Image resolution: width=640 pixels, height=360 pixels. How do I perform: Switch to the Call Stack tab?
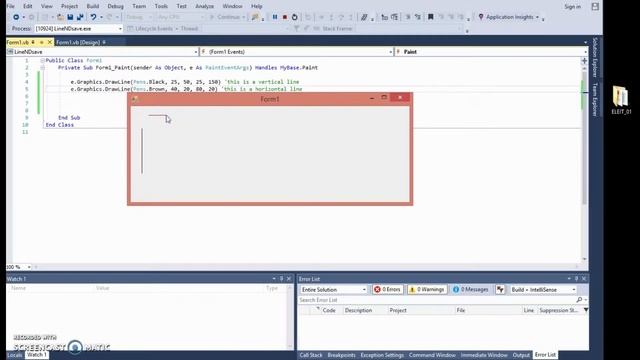tap(311, 355)
